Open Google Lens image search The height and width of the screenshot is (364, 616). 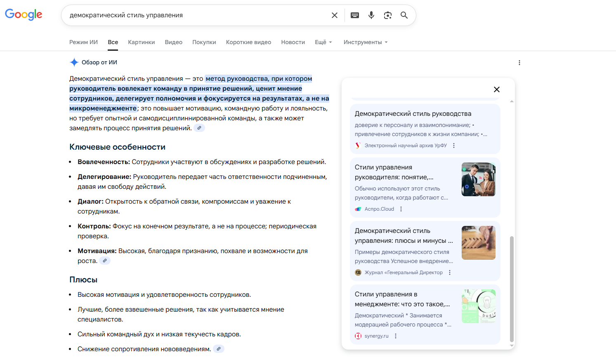point(387,15)
